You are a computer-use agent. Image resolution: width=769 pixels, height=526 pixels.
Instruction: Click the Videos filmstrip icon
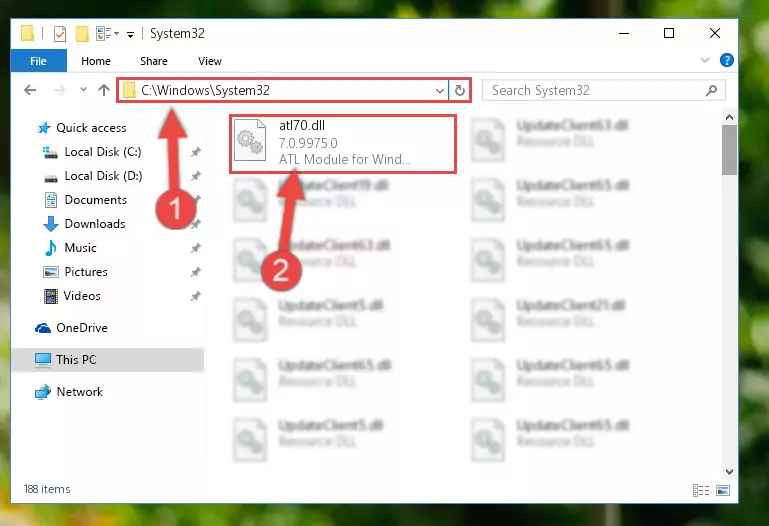coord(51,296)
